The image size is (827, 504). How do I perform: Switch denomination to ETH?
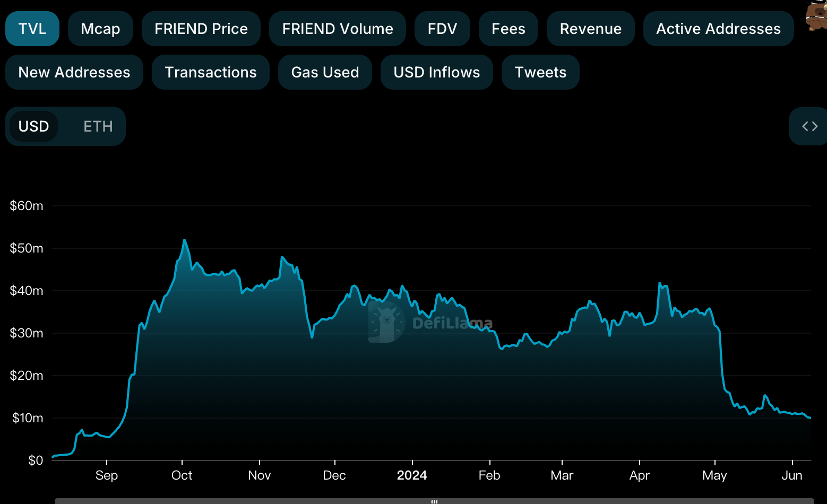tap(98, 126)
